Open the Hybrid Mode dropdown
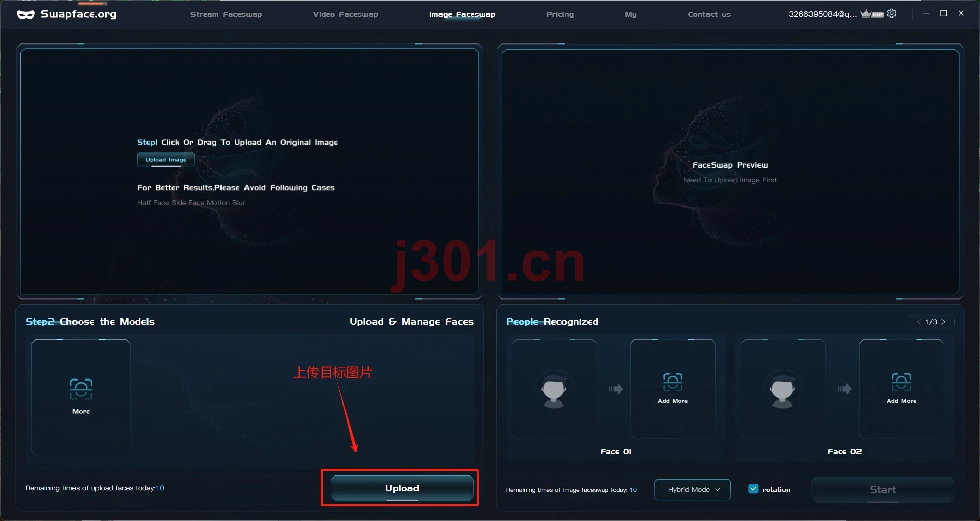The width and height of the screenshot is (980, 521). point(693,489)
